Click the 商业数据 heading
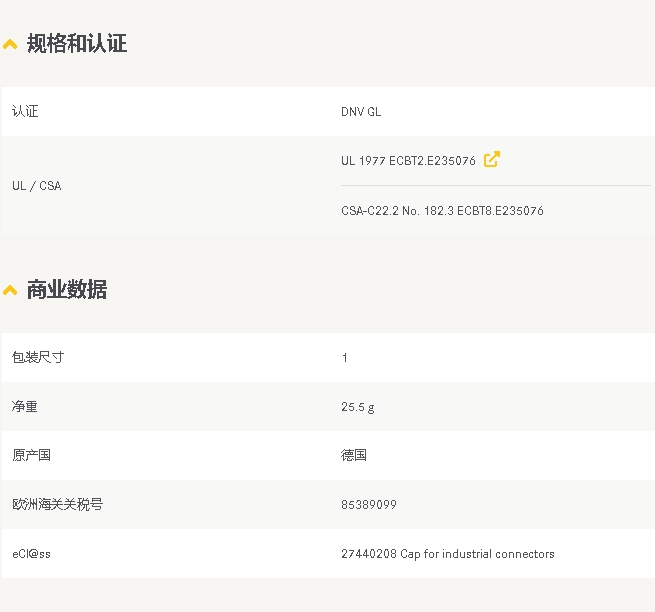The height and width of the screenshot is (612, 655). (x=67, y=289)
